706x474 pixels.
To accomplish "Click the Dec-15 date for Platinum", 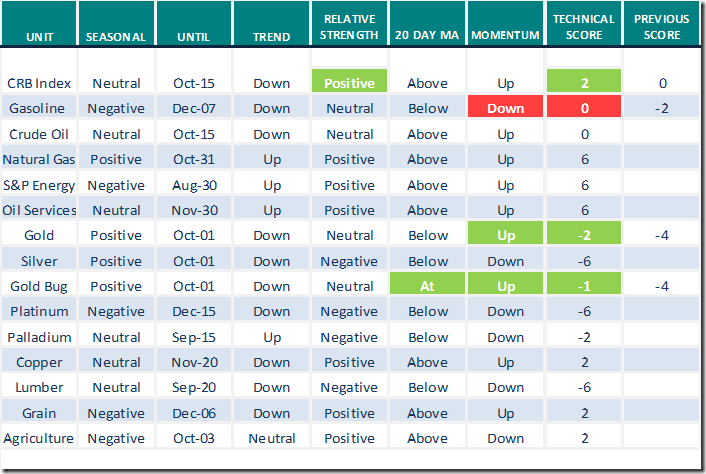I will [x=194, y=311].
